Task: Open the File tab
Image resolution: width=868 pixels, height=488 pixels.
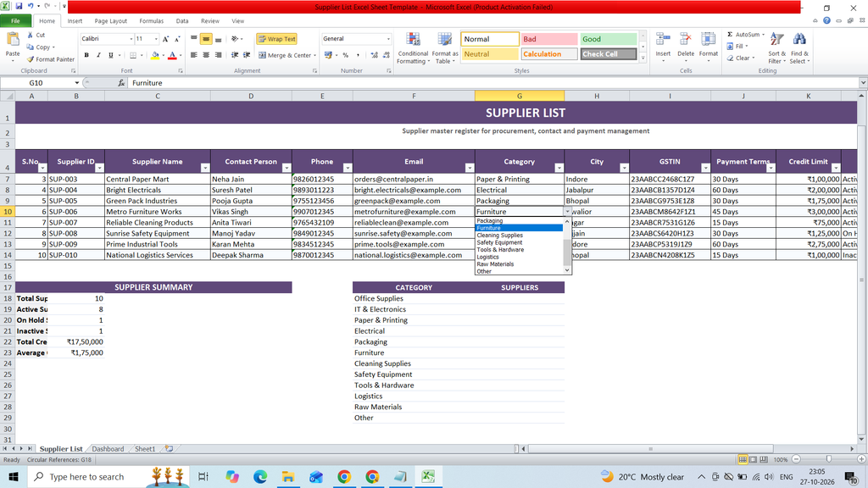Action: tap(15, 21)
